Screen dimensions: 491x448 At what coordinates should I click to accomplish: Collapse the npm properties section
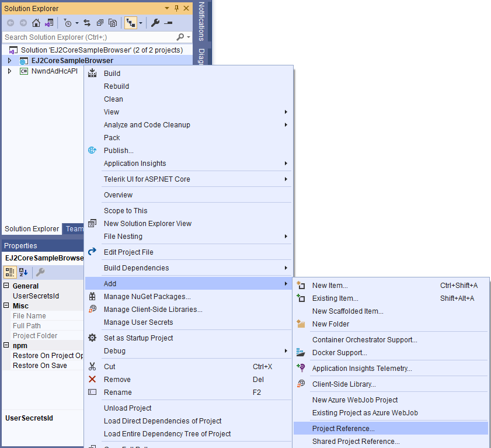pos(6,345)
